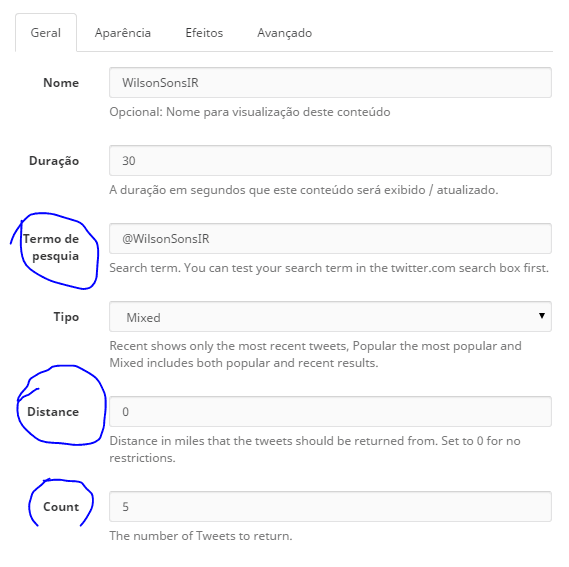
Task: Click the distance in miles help text
Action: 315,449
